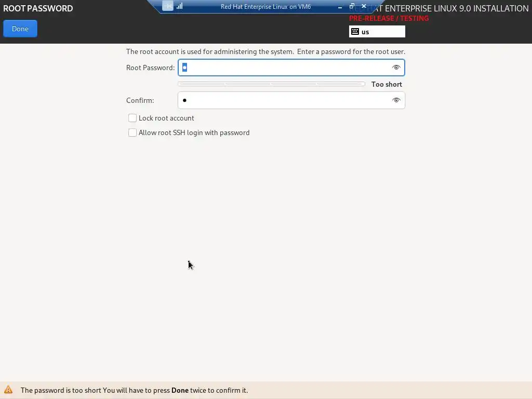This screenshot has width=532, height=399.
Task: Click the ROOT PASSWORD heading
Action: point(38,8)
